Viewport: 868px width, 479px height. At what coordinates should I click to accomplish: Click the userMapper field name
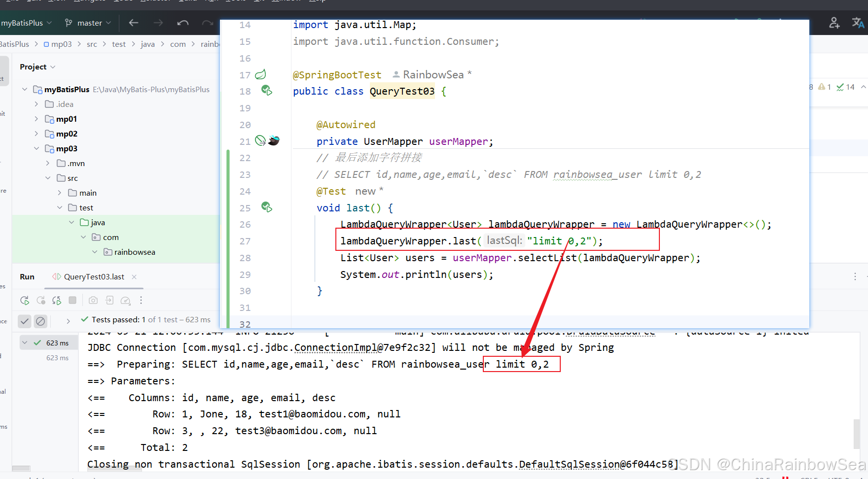pos(458,141)
